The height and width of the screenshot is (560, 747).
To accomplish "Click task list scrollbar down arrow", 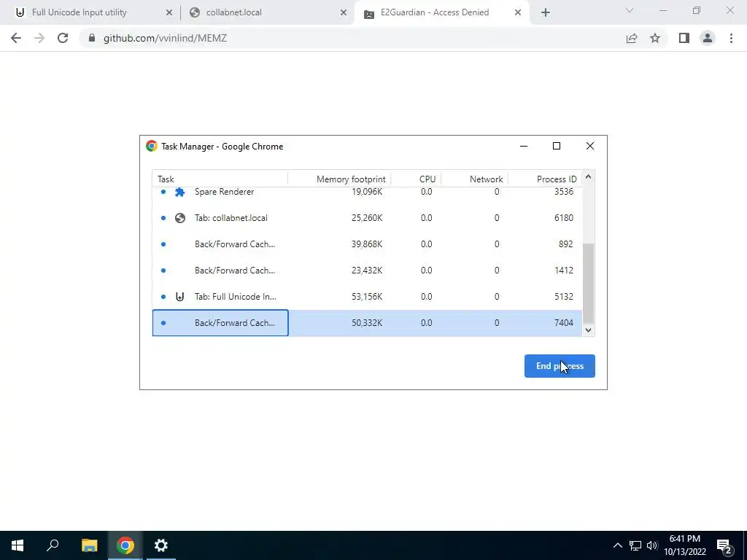I will (x=589, y=330).
